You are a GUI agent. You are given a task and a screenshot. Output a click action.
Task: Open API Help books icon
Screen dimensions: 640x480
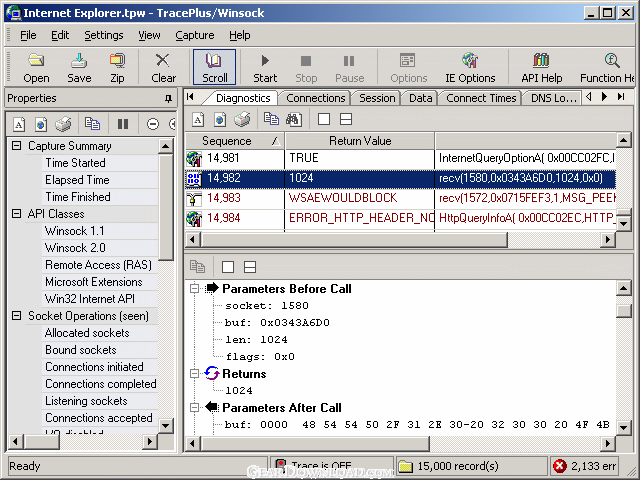(x=542, y=67)
